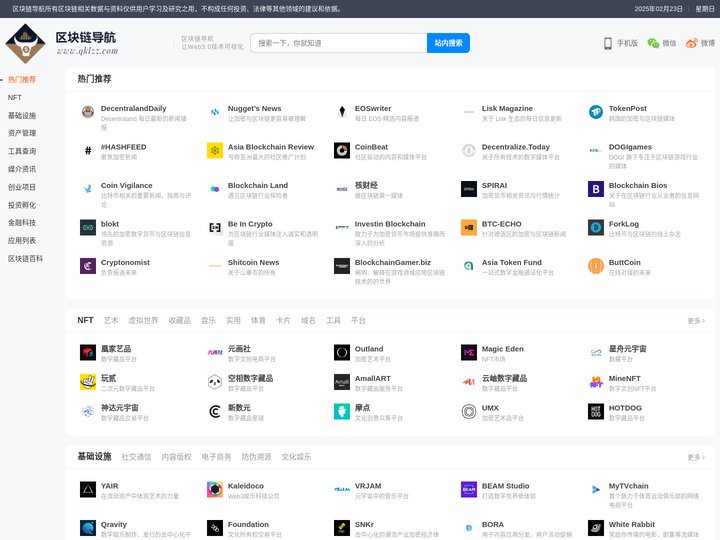The image size is (720, 540).
Task: Select 应用列表 in the left sidebar
Action: [x=22, y=241]
